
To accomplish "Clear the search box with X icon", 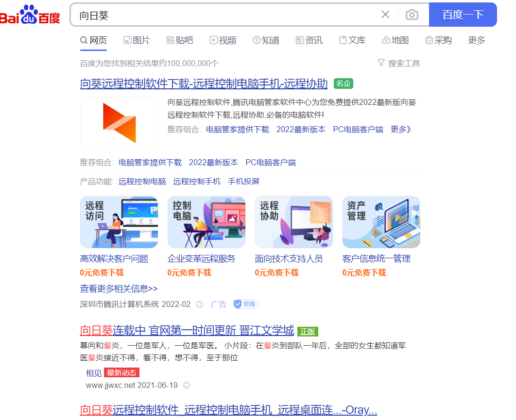I will click(385, 15).
